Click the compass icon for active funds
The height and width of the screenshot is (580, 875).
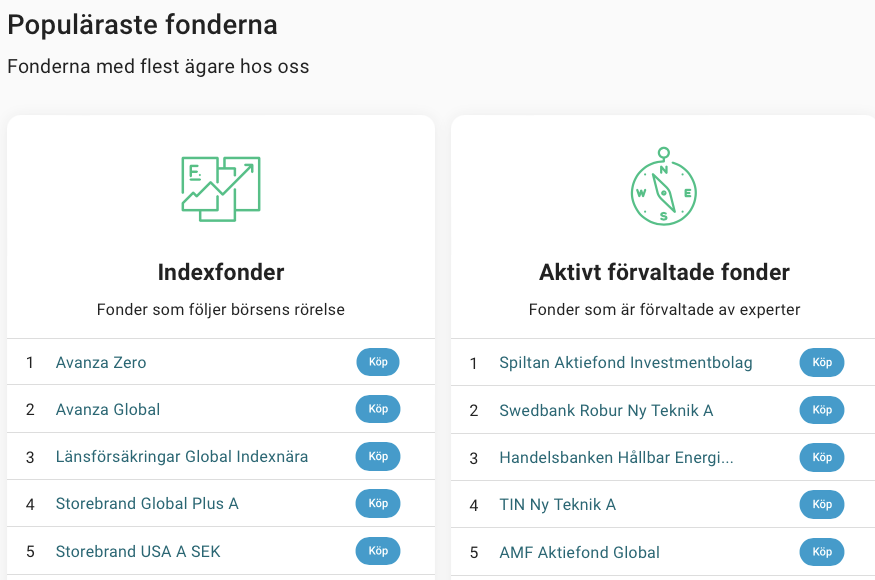664,186
